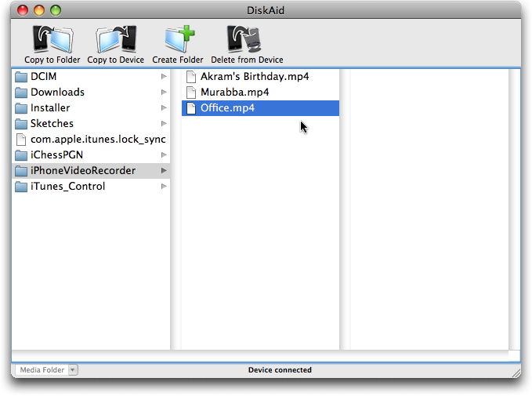Select the Downloads folder icon
The width and height of the screenshot is (532, 396).
pyautogui.click(x=21, y=93)
